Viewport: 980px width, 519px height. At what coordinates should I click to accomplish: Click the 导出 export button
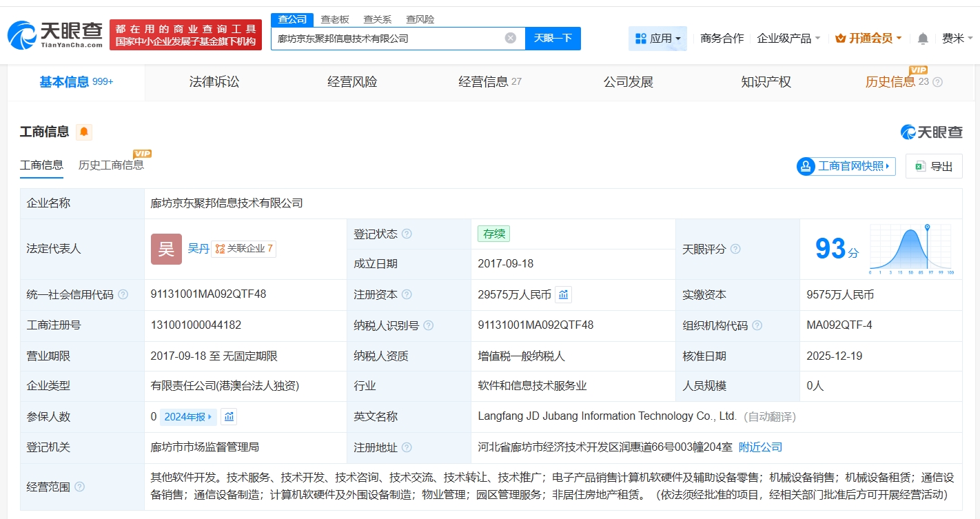pos(934,166)
